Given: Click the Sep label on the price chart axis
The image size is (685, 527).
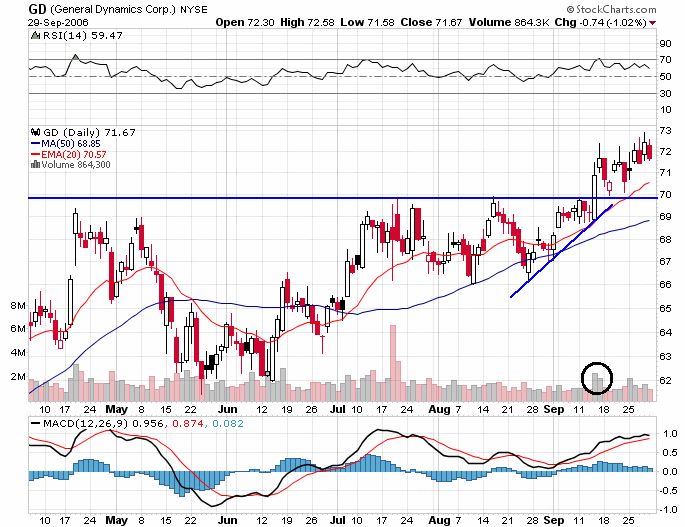Looking at the screenshot, I should [x=554, y=409].
